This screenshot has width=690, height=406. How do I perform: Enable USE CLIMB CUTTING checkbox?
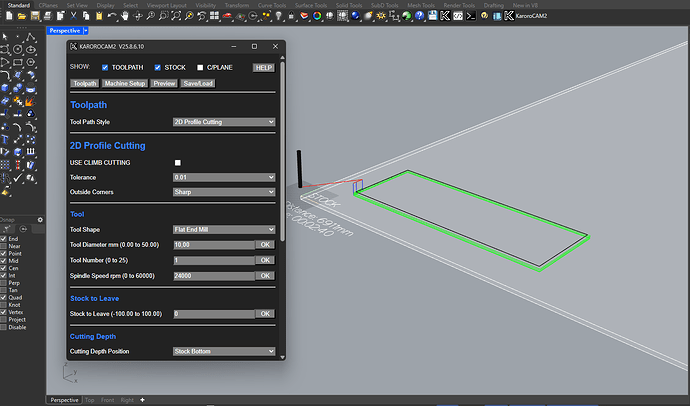pyautogui.click(x=178, y=162)
